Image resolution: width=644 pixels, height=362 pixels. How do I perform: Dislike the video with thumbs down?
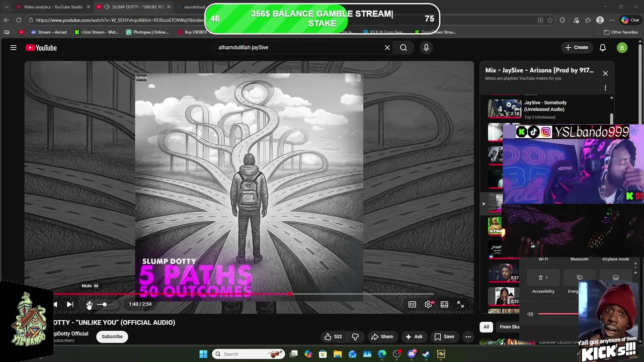tap(355, 337)
